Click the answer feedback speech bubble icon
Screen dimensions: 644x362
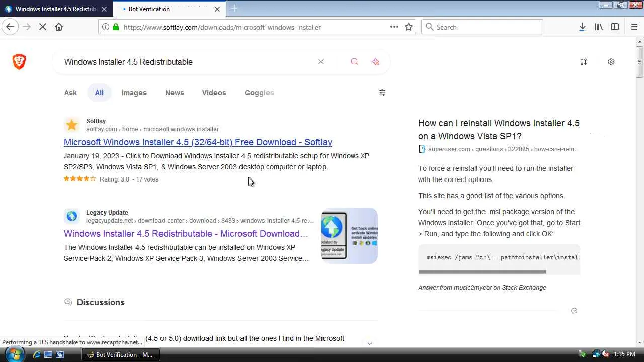click(574, 311)
